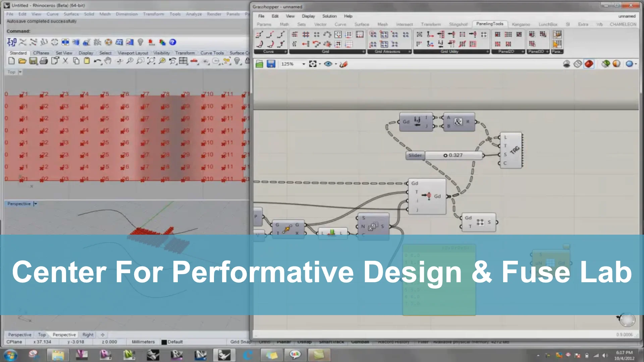Switch to the Kangaroo tab in Grasshopper
Screen dimensions: 644x362
click(x=521, y=24)
